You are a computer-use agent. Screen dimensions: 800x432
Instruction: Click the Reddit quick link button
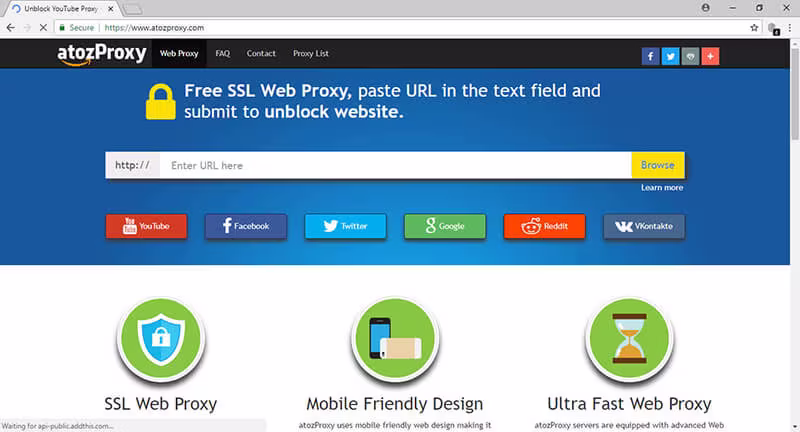click(x=544, y=226)
